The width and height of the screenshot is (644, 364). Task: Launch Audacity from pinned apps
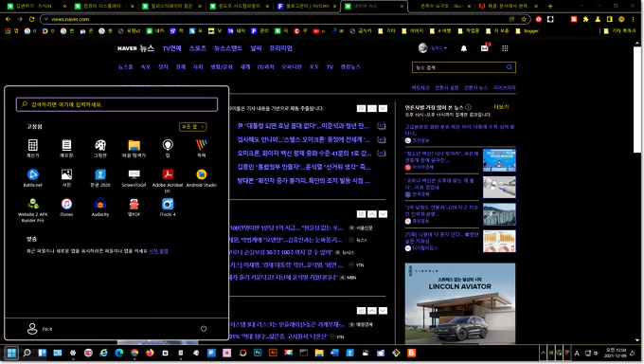click(100, 208)
